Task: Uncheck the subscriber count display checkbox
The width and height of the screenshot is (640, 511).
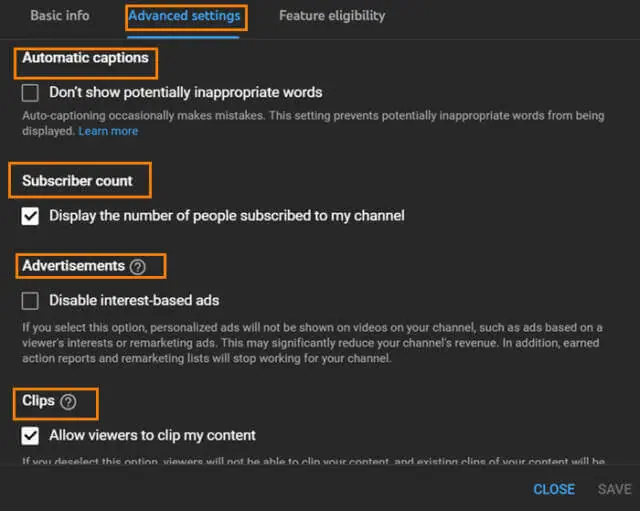Action: [x=30, y=216]
